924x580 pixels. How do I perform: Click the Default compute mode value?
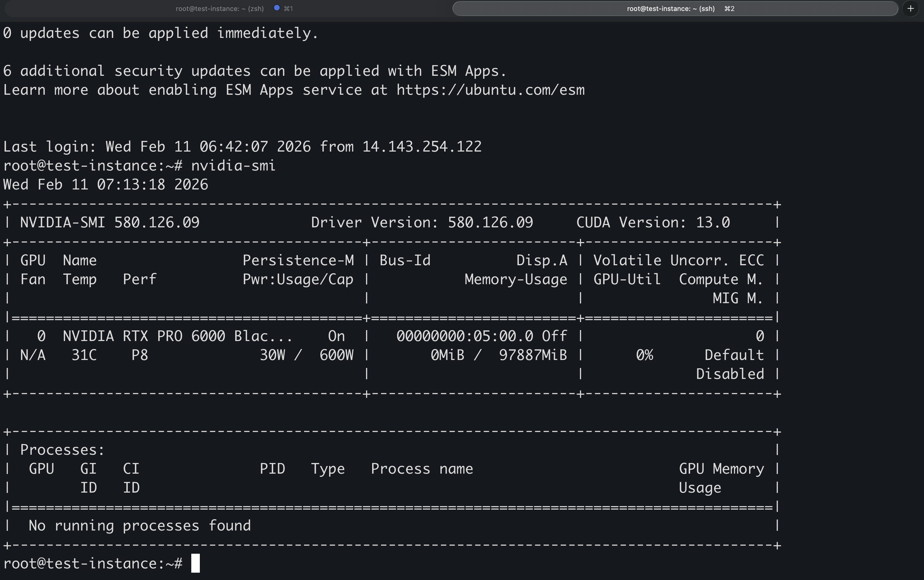click(734, 355)
